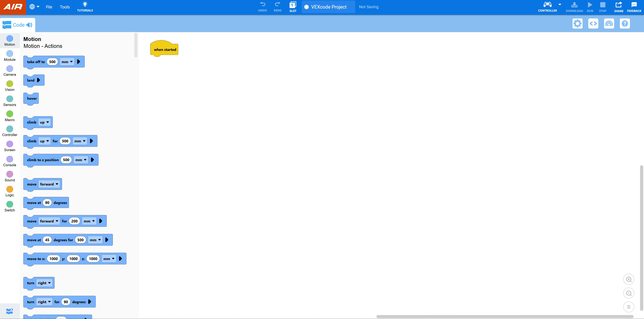Open the workspace settings gear
644x319 pixels.
578,23
